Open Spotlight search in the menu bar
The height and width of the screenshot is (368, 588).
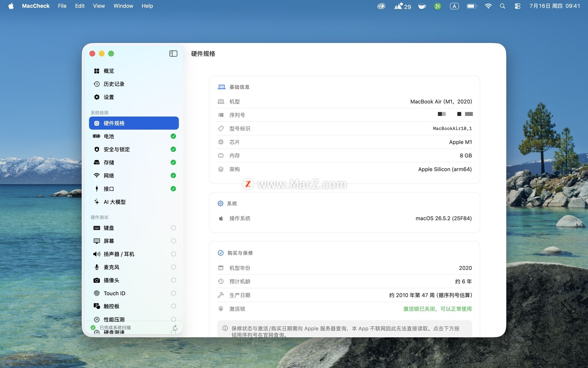(503, 6)
